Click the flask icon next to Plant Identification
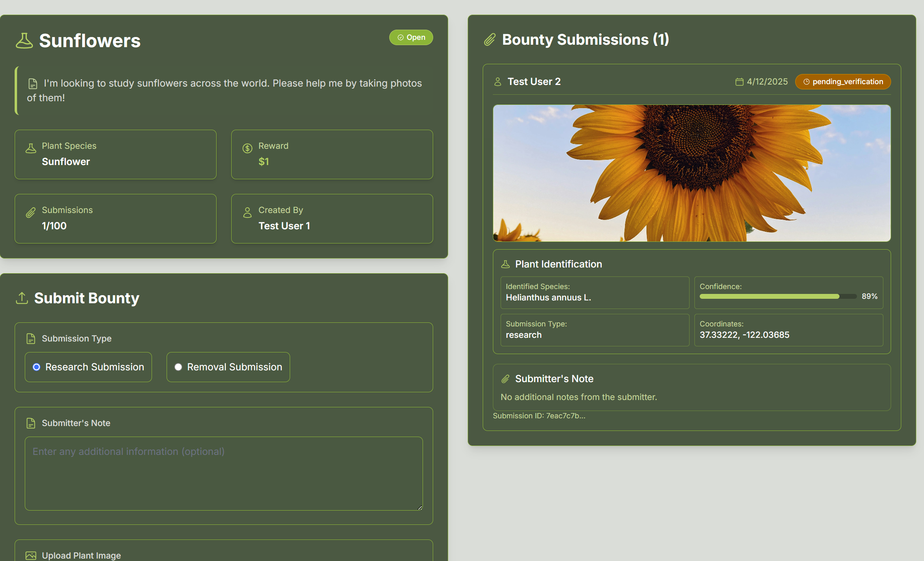Screen dimensions: 924x561 pyautogui.click(x=505, y=264)
